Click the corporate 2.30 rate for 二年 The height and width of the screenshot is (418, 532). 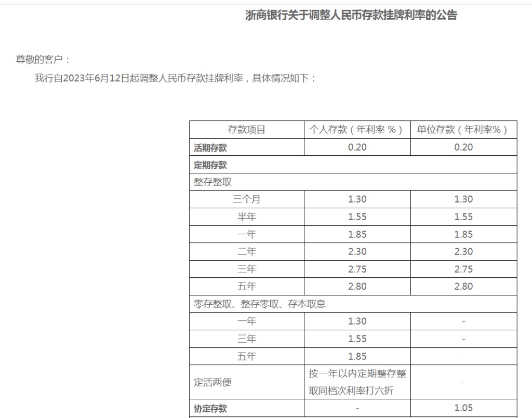tap(463, 252)
